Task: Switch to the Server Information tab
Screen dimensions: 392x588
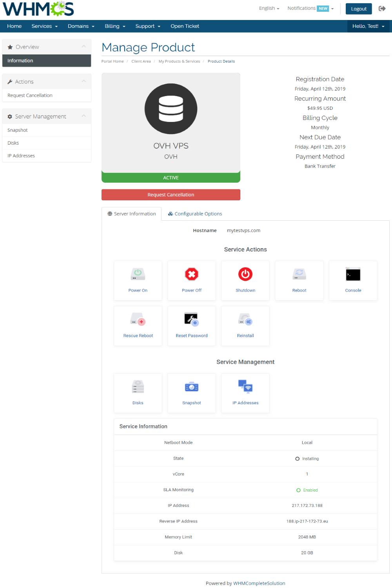Action: click(x=132, y=214)
